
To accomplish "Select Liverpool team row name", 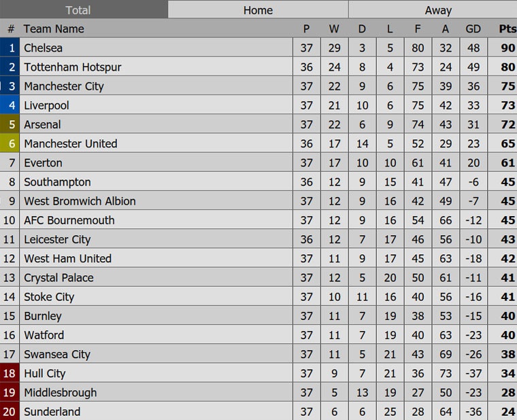I will click(46, 105).
